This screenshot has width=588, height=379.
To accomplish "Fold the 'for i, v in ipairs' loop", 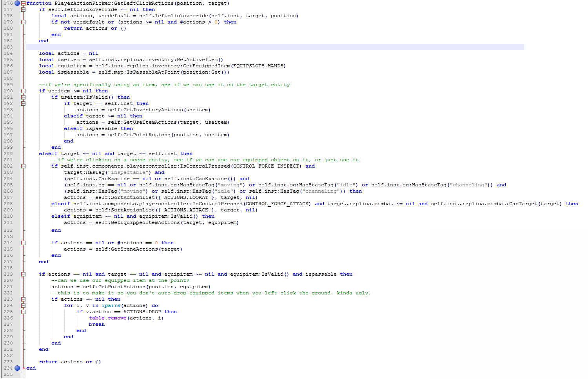I will [x=23, y=305].
